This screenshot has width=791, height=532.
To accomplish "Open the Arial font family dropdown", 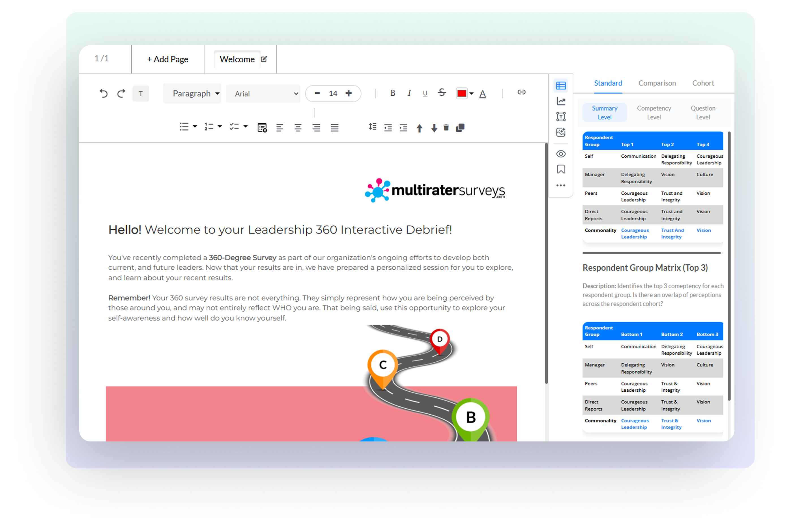I will coord(263,94).
